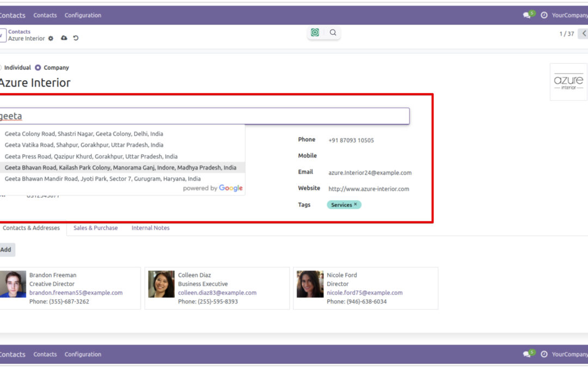Open the settings gear beside Azure Interior
Image resolution: width=588 pixels, height=368 pixels.
[x=51, y=38]
